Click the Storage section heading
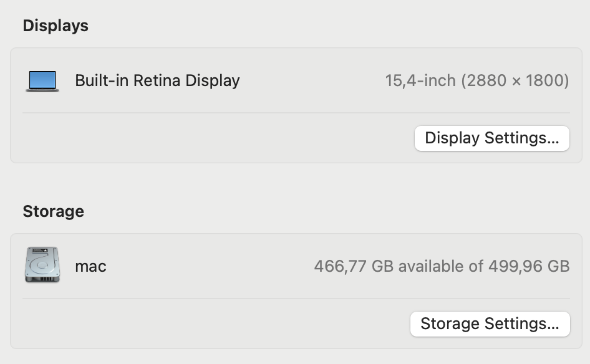The image size is (590, 364). click(x=53, y=211)
